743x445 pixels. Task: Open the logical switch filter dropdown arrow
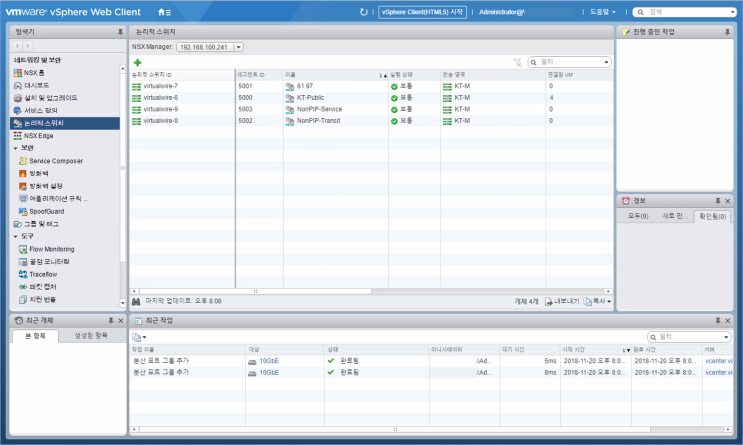tap(606, 62)
